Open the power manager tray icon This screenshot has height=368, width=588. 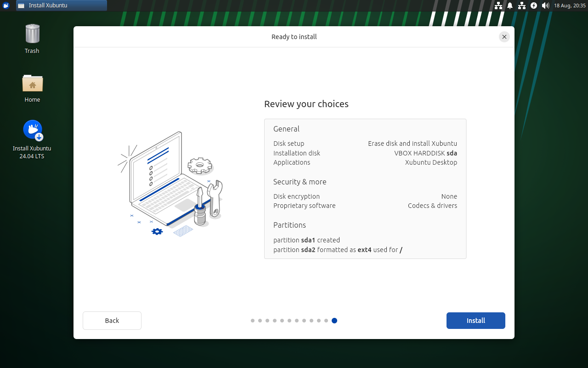tap(534, 6)
